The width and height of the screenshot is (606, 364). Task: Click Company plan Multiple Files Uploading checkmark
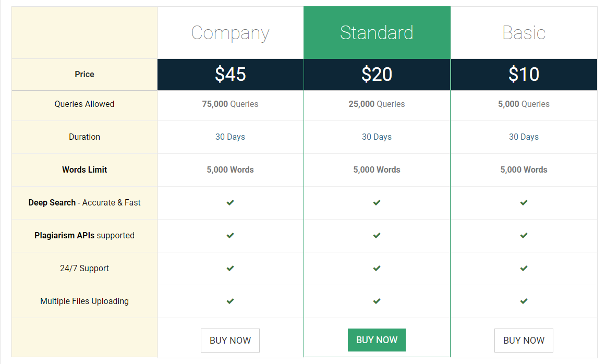click(x=231, y=301)
